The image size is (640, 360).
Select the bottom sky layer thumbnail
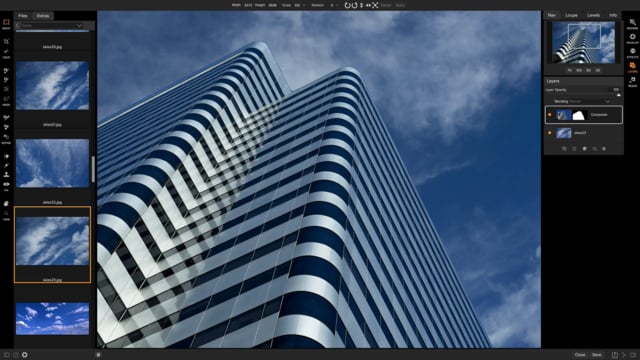tap(564, 133)
